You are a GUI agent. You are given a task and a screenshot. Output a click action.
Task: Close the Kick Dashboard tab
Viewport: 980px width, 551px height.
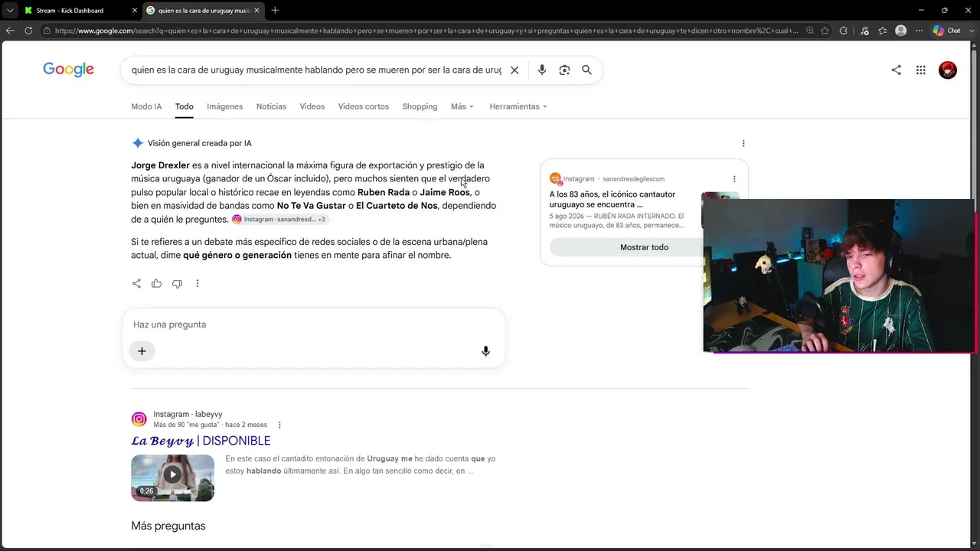click(x=135, y=11)
